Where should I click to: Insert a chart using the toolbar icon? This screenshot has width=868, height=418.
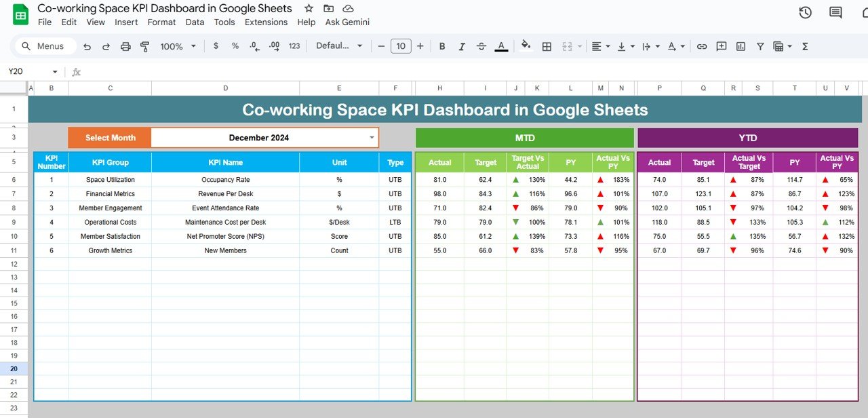741,46
